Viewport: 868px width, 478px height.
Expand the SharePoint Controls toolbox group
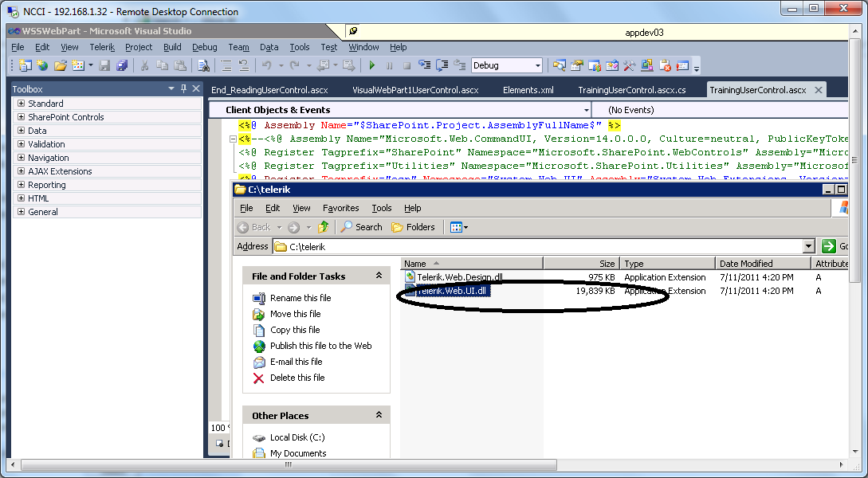pos(21,117)
